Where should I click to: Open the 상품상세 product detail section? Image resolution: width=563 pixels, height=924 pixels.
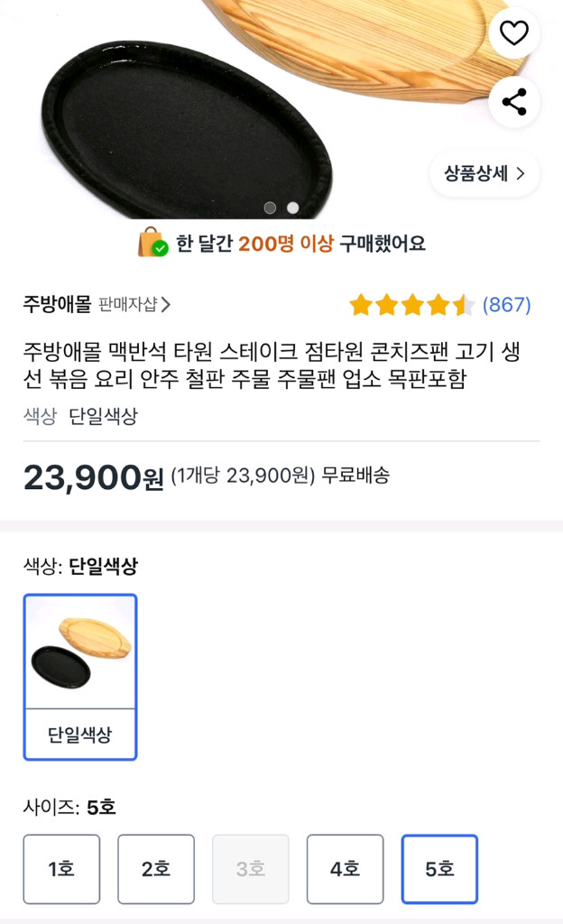[476, 174]
